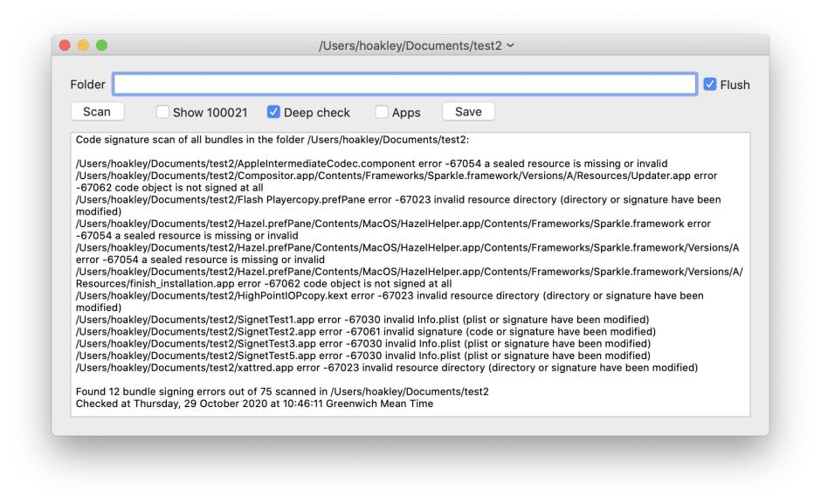821x504 pixels.
Task: Enable the Show 100021 checkbox
Action: click(x=162, y=112)
